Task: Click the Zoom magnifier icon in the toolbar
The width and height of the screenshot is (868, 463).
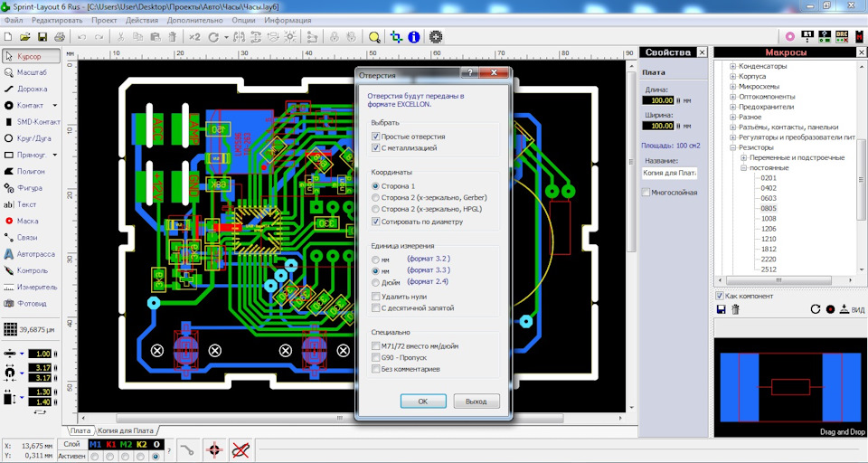Action: pyautogui.click(x=374, y=37)
